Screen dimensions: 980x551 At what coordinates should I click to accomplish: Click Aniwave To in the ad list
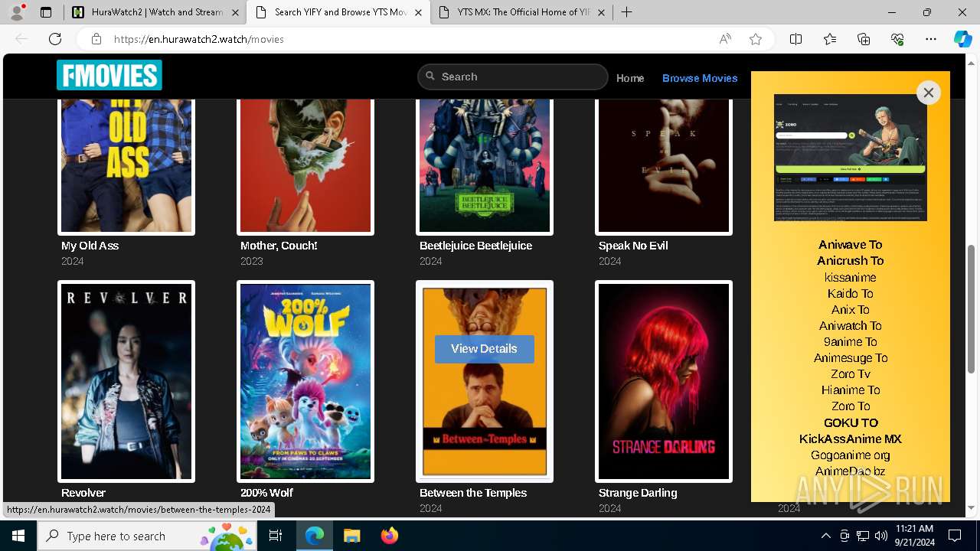850,245
